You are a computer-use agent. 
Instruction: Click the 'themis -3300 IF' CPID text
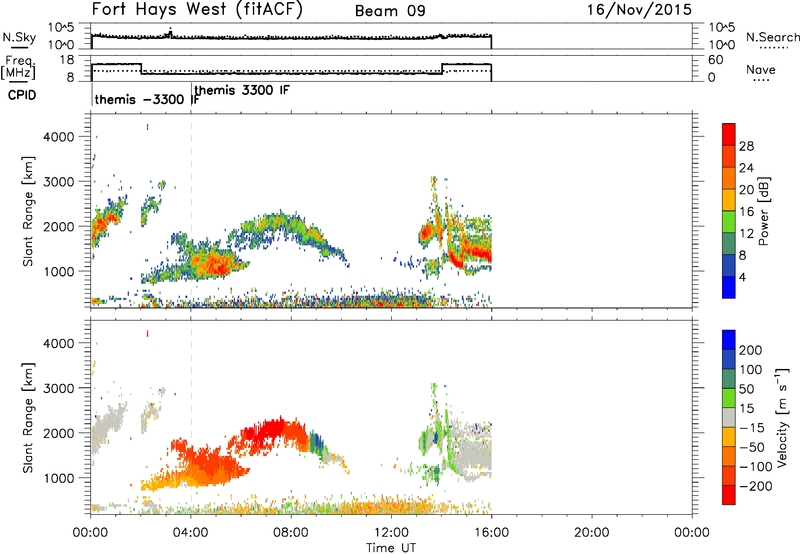(146, 99)
